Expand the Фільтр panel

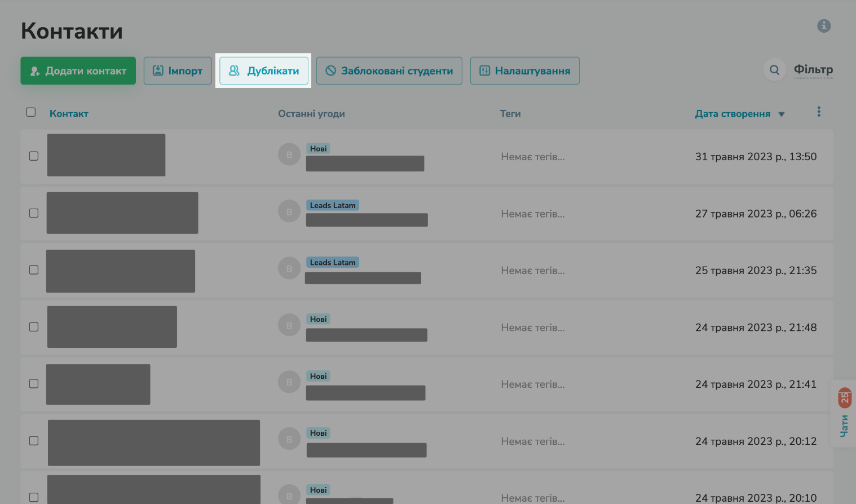tap(813, 70)
